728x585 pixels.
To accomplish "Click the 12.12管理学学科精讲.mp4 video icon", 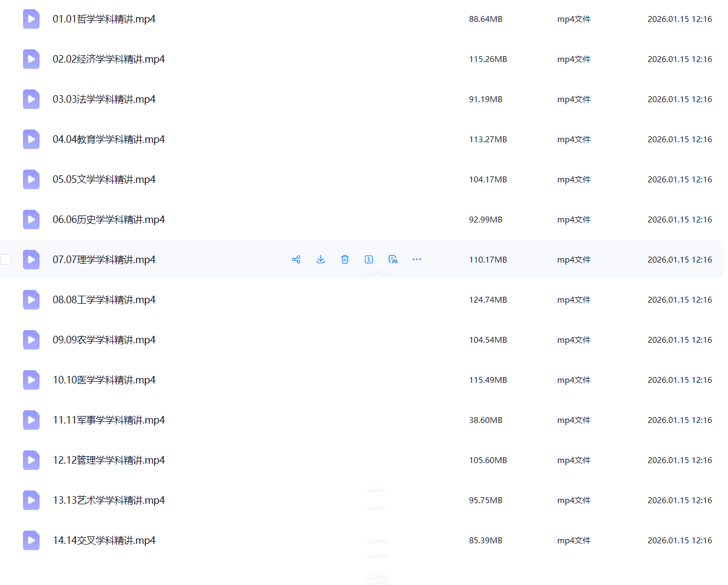I will coord(31,460).
